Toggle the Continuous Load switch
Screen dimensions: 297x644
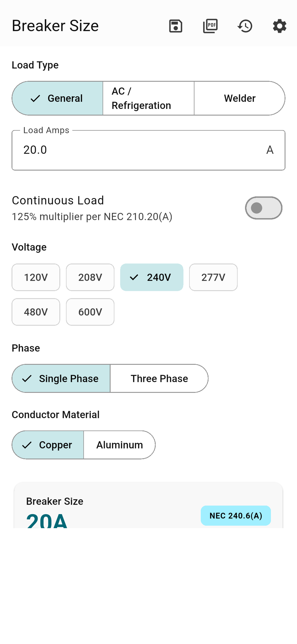click(x=263, y=208)
